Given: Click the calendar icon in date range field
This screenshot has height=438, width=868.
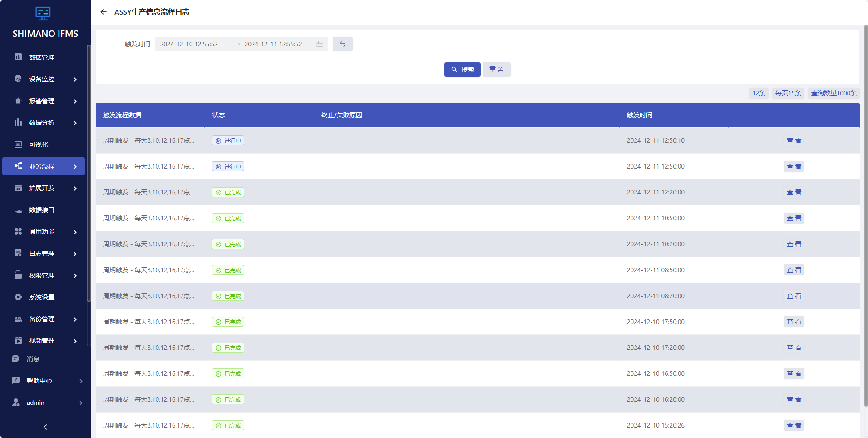Looking at the screenshot, I should coord(320,44).
